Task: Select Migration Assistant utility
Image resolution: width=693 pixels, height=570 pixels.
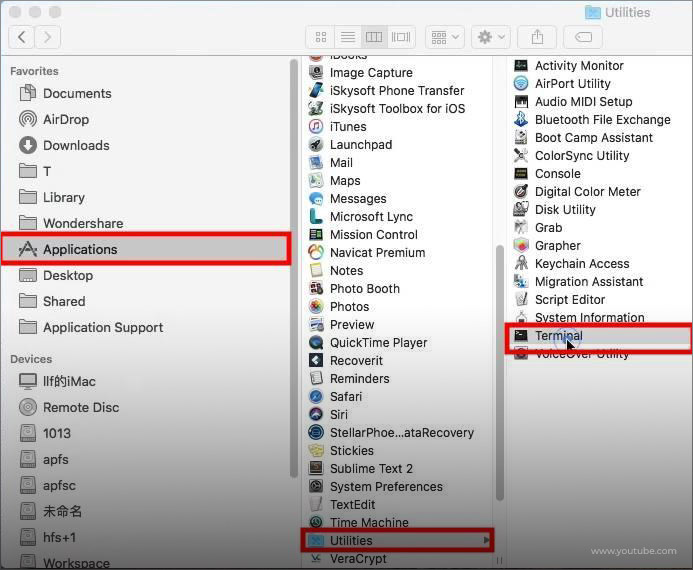Action: (579, 281)
